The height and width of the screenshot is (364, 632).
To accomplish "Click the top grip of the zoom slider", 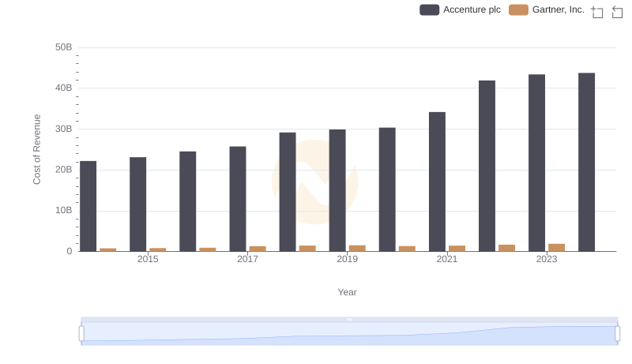I will [x=349, y=319].
